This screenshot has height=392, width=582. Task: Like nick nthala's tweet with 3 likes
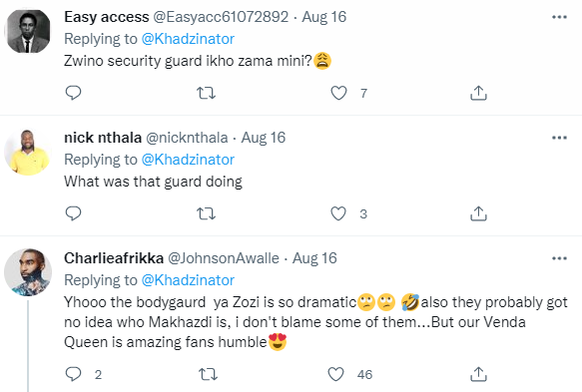pyautogui.click(x=338, y=214)
